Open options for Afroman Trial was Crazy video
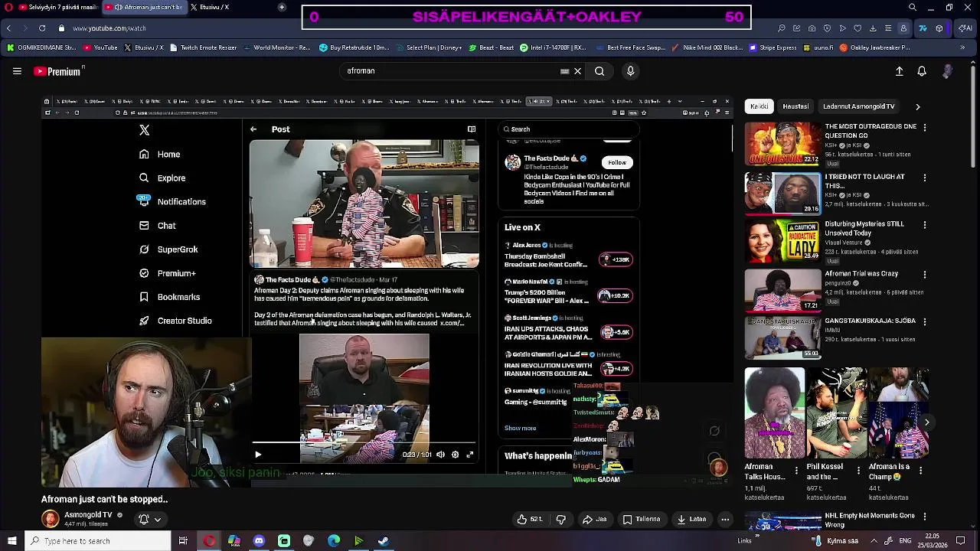The image size is (980, 551). (x=925, y=274)
